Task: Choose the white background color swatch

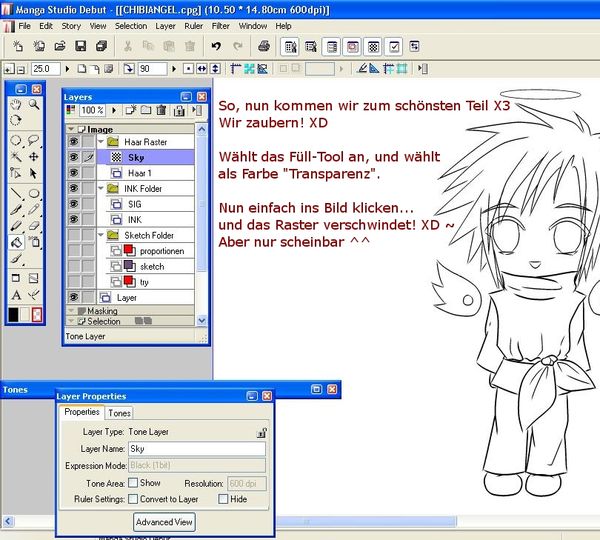Action: [x=25, y=315]
